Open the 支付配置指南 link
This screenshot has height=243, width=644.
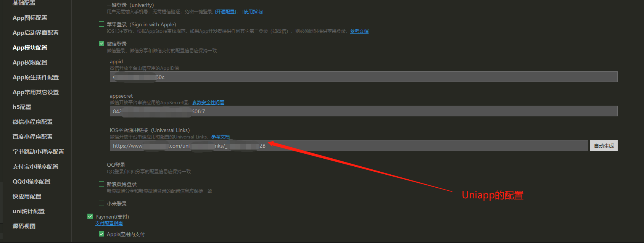(x=109, y=224)
